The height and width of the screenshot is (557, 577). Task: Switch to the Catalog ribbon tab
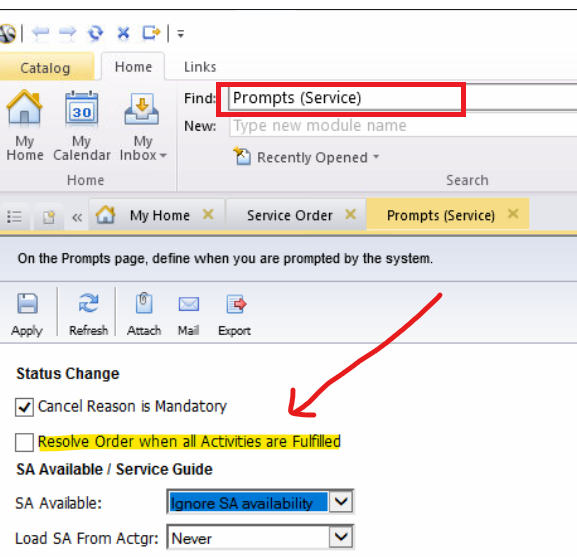tap(45, 68)
